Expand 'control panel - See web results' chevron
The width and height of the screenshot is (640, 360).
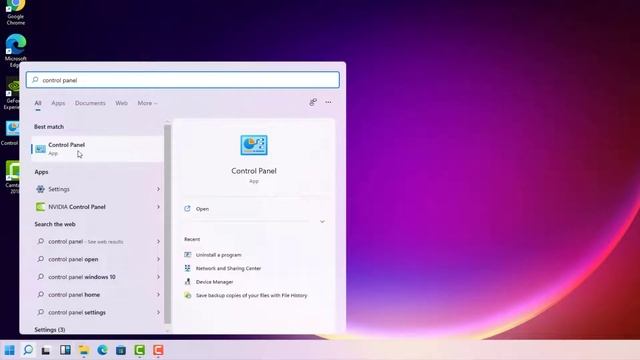158,242
